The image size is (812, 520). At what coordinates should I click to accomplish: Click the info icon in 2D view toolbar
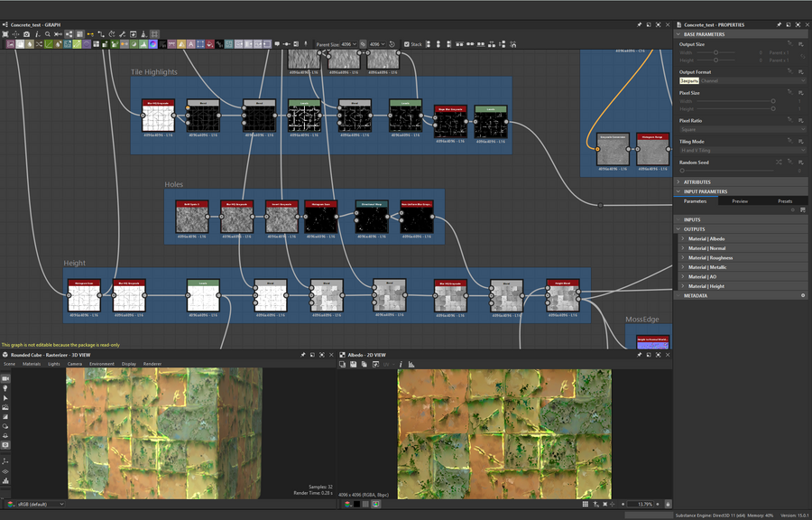point(401,365)
